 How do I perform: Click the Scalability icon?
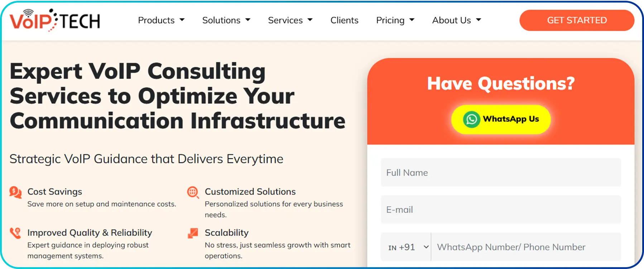pyautogui.click(x=193, y=233)
